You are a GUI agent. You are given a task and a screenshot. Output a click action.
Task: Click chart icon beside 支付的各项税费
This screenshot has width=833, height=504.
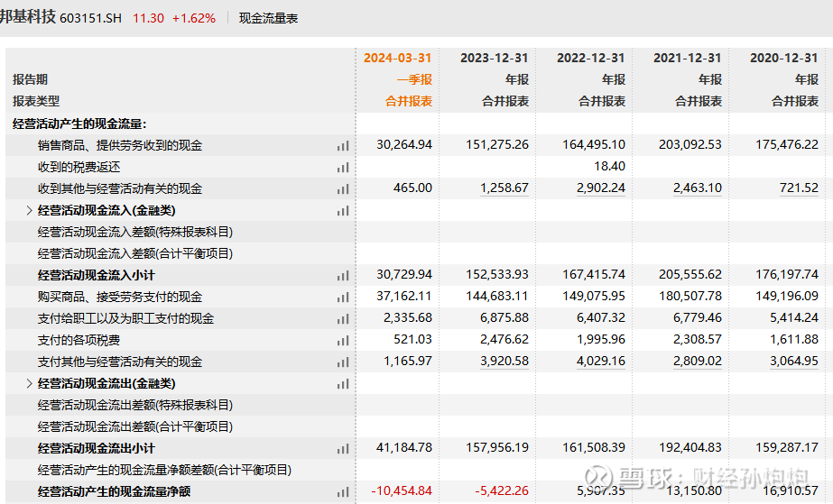pos(343,340)
